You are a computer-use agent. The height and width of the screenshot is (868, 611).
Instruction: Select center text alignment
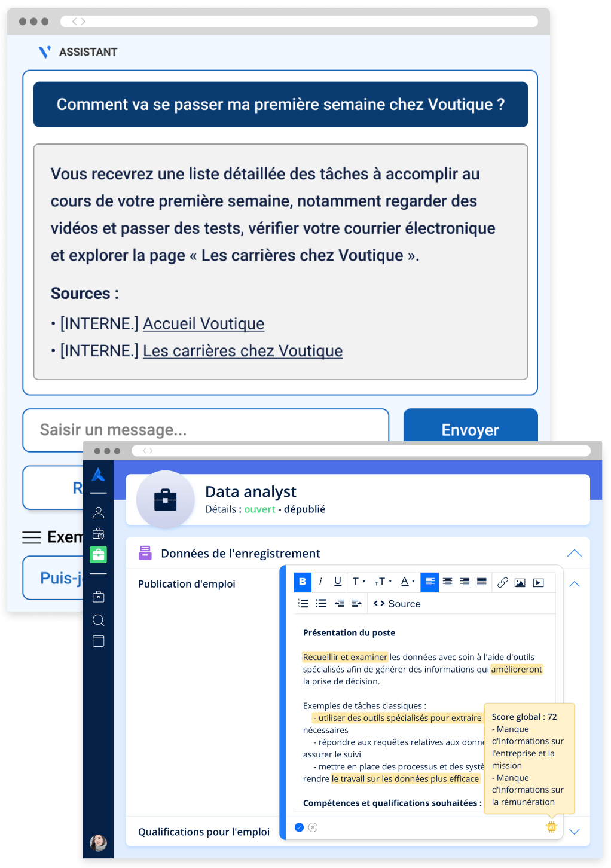(447, 582)
